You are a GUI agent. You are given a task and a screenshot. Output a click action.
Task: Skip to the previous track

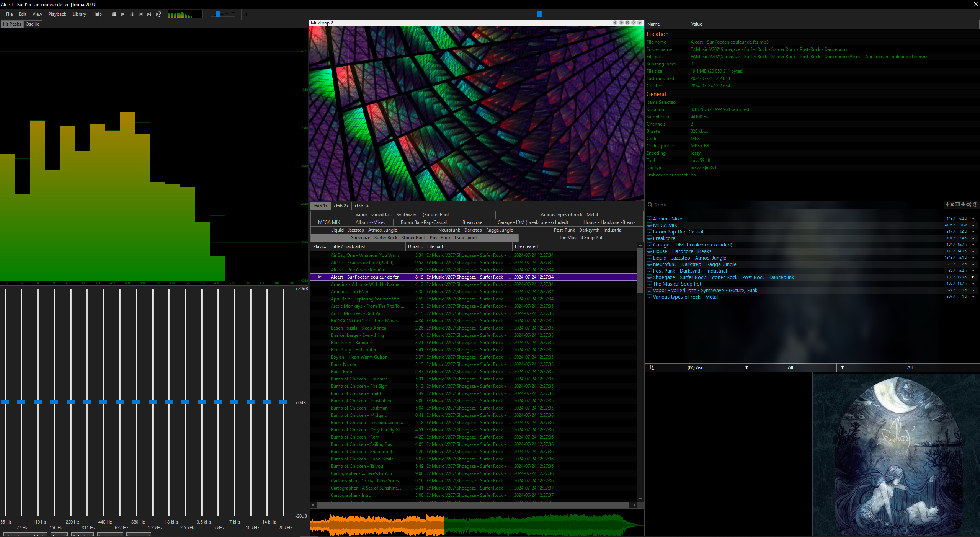coord(140,14)
